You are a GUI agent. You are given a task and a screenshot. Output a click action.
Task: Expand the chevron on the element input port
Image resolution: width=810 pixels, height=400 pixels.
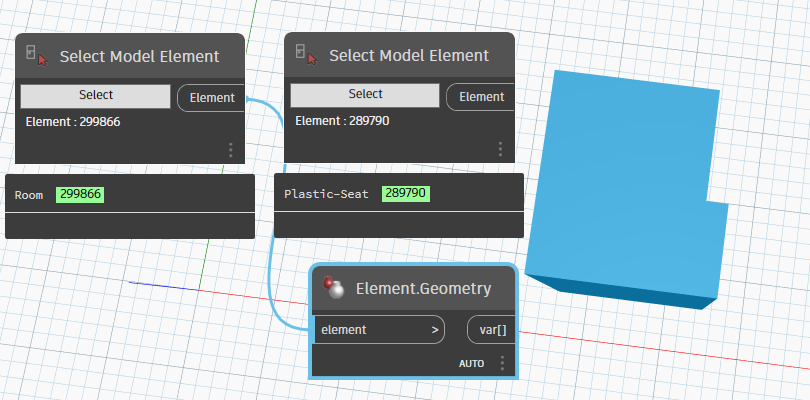coord(435,329)
